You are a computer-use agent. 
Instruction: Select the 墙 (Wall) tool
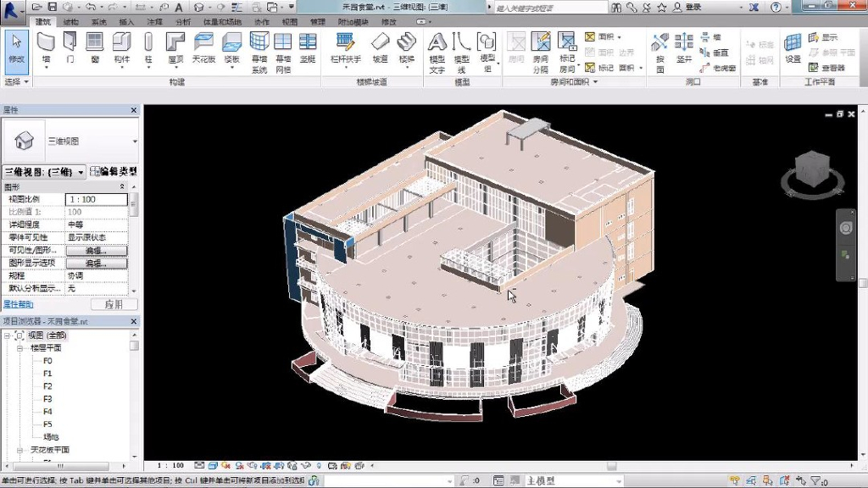coord(46,48)
